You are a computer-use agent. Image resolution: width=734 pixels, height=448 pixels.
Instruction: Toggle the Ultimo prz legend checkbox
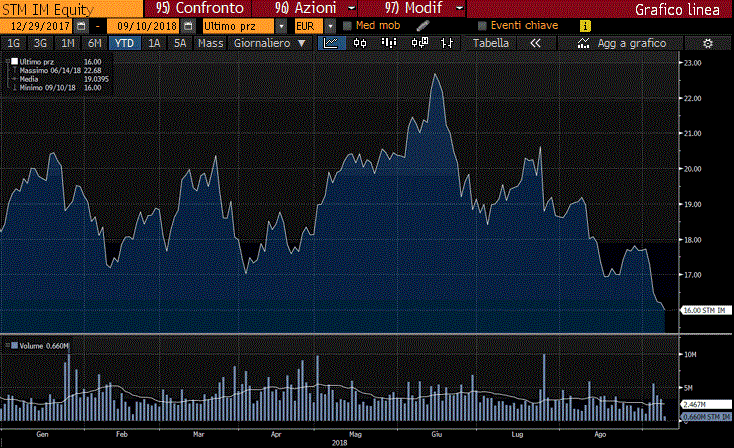click(x=15, y=61)
